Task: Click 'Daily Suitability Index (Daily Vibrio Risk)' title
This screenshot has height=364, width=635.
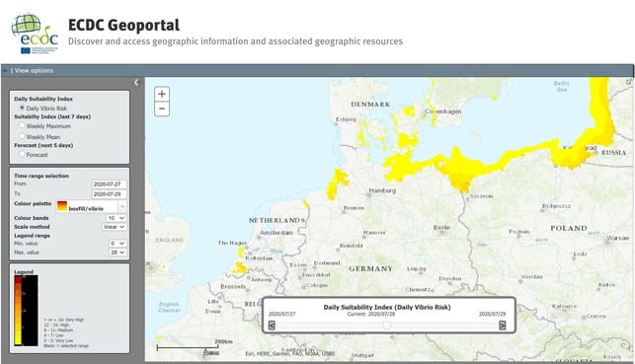Action: tap(387, 307)
